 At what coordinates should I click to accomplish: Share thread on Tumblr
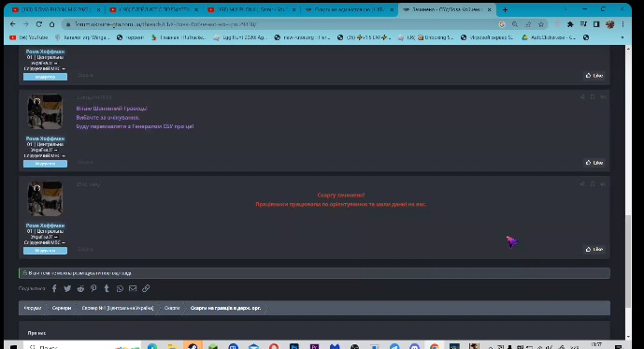107,288
